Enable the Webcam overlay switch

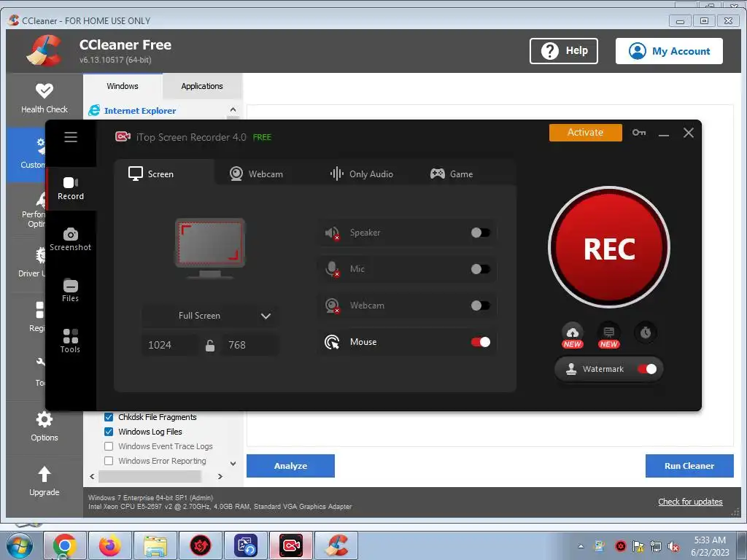pyautogui.click(x=480, y=306)
